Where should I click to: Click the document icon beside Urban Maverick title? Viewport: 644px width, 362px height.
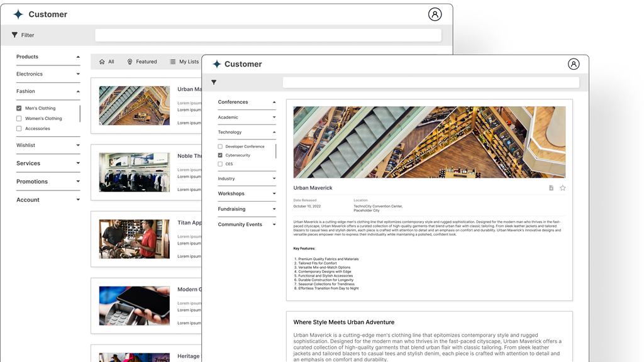coord(552,188)
